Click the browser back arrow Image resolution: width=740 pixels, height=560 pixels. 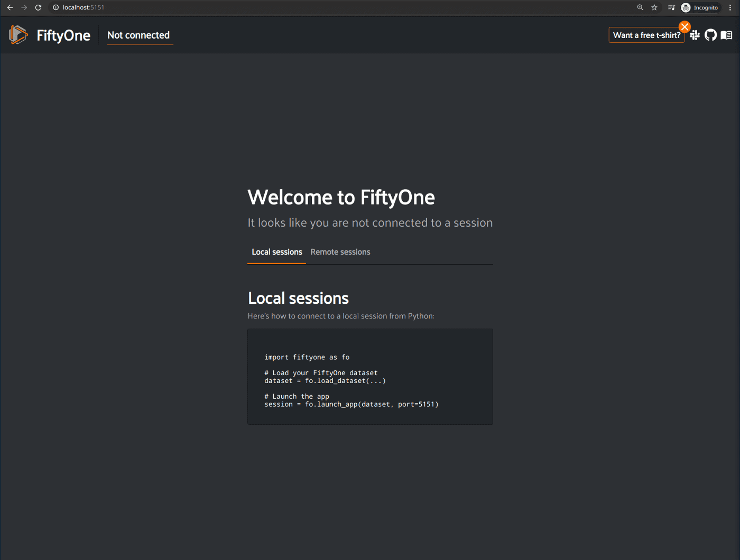click(x=10, y=7)
